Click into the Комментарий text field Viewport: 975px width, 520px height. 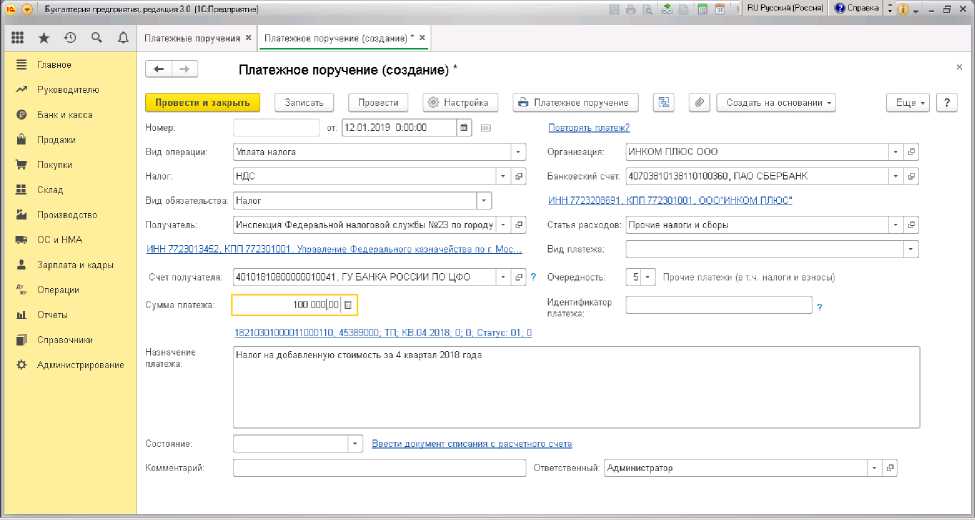click(379, 468)
